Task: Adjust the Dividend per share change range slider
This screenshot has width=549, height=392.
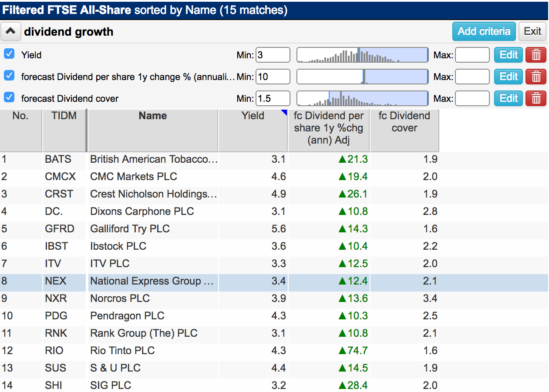Action: 362,77
